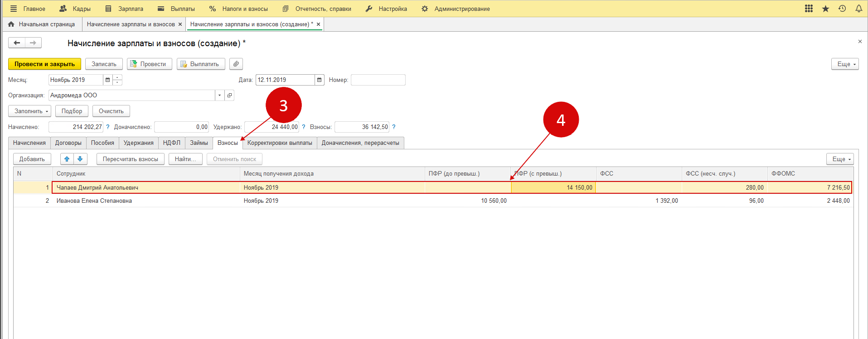Switch to Корректировки выплаты tab
The height and width of the screenshot is (339, 868).
pyautogui.click(x=280, y=143)
